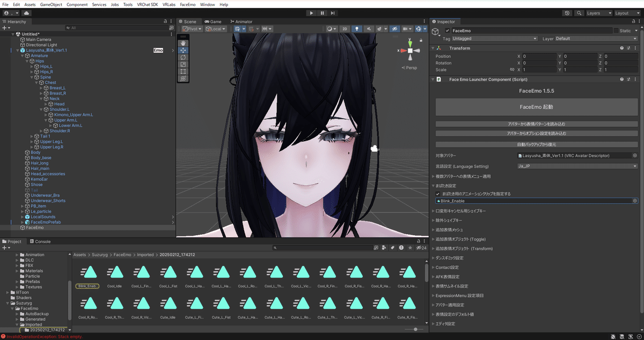
Task: Open Transform component presets icon
Action: (628, 48)
